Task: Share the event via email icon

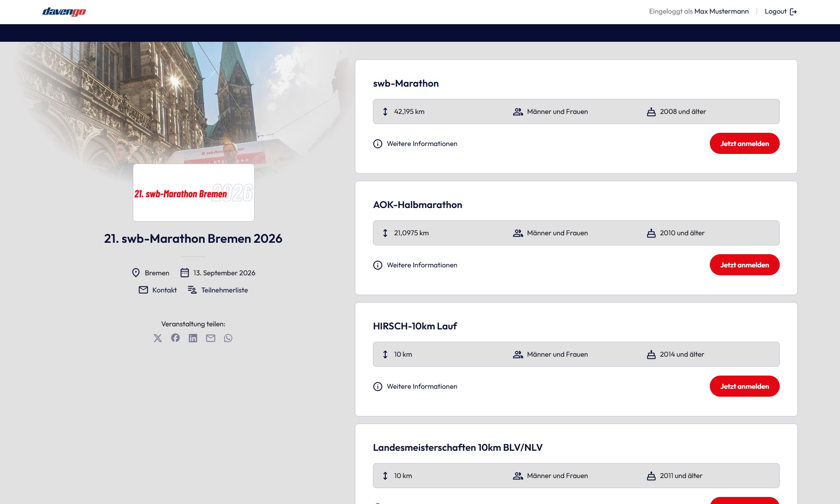Action: [x=211, y=338]
